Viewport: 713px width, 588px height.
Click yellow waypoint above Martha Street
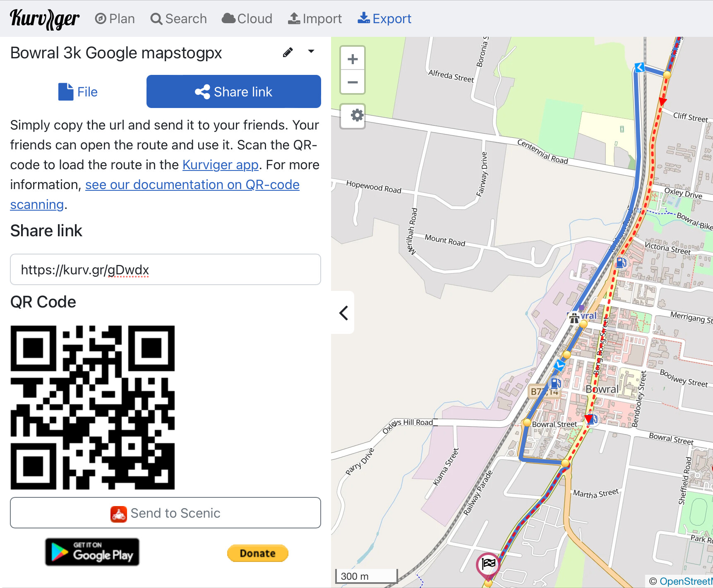pyautogui.click(x=565, y=463)
